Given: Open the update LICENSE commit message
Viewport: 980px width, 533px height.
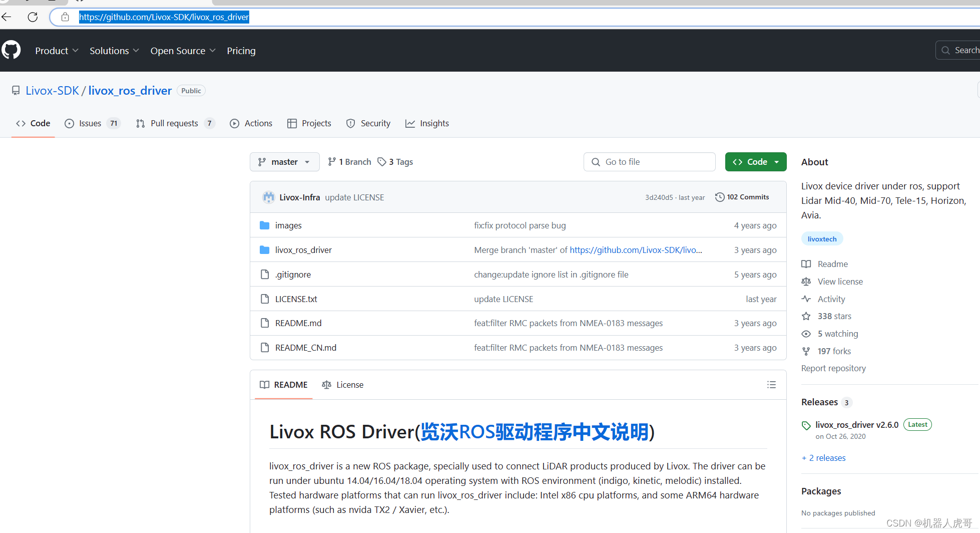Looking at the screenshot, I should [354, 197].
